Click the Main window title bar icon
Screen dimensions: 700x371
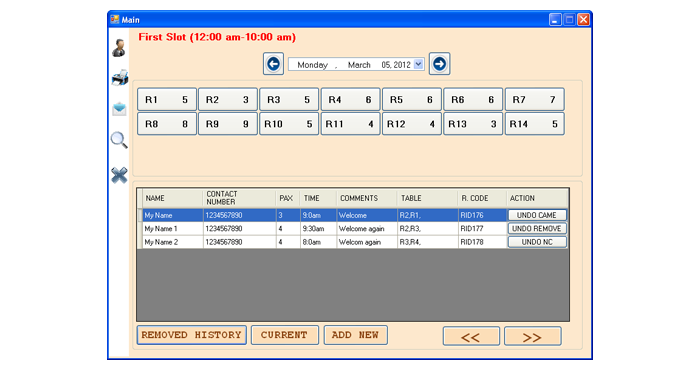(115, 19)
